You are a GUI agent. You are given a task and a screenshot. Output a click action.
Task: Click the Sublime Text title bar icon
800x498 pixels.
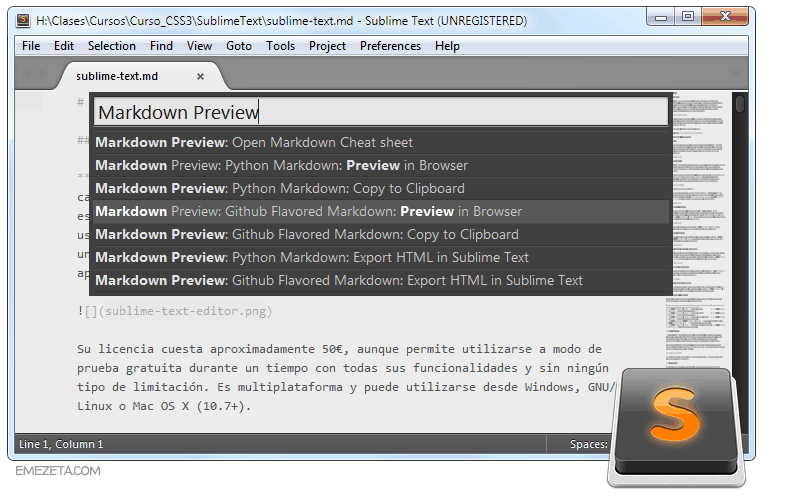(x=23, y=20)
